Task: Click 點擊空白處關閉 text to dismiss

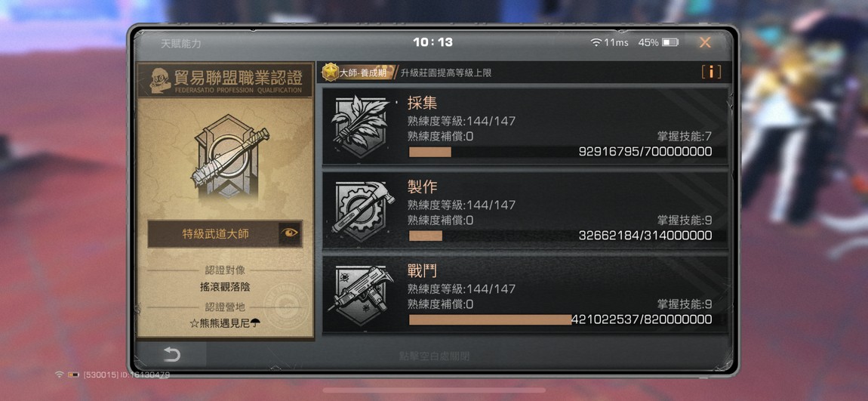Action: click(x=434, y=356)
